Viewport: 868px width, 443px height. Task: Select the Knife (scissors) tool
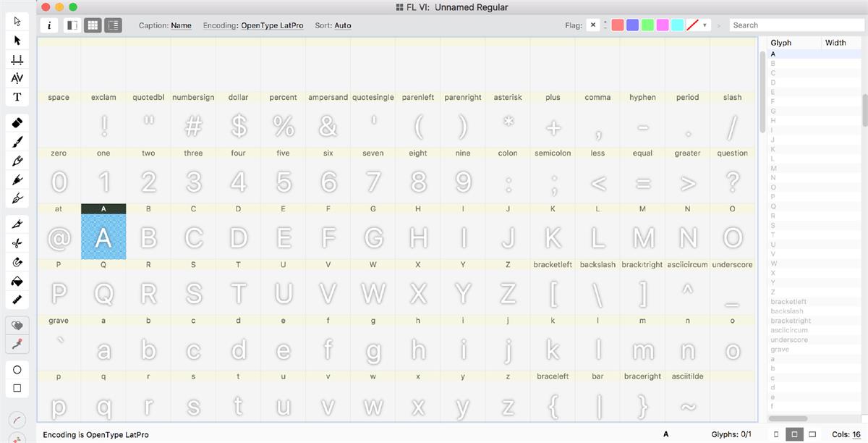point(17,242)
